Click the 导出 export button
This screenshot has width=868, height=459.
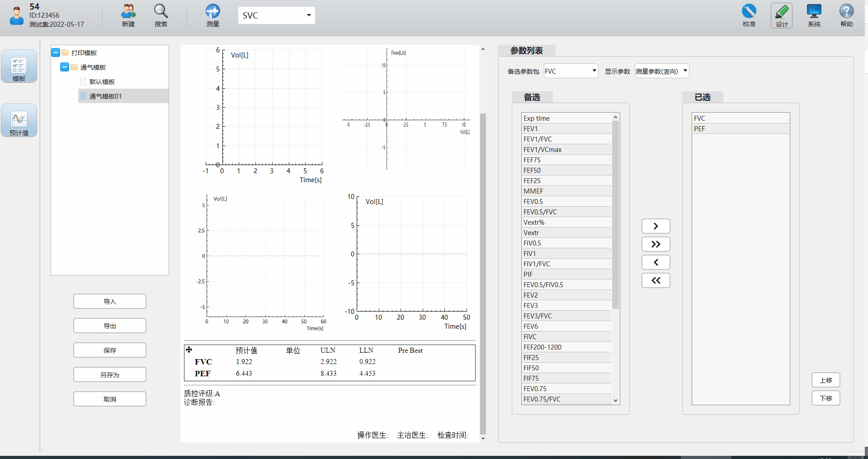pyautogui.click(x=110, y=326)
